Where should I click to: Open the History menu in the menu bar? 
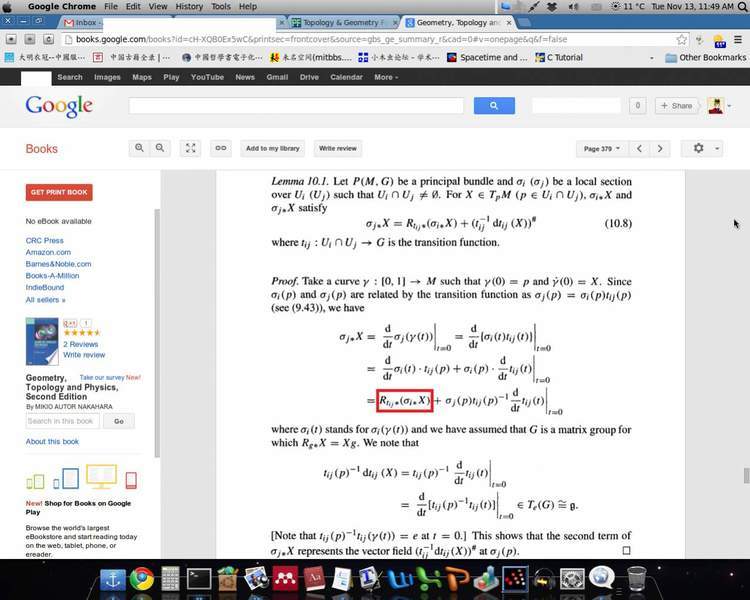pyautogui.click(x=189, y=6)
